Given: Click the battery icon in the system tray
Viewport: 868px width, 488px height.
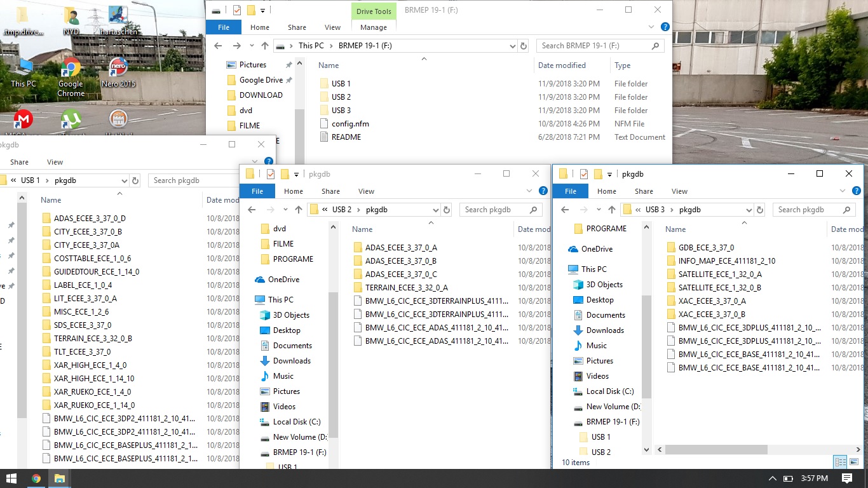Looking at the screenshot, I should click(788, 478).
